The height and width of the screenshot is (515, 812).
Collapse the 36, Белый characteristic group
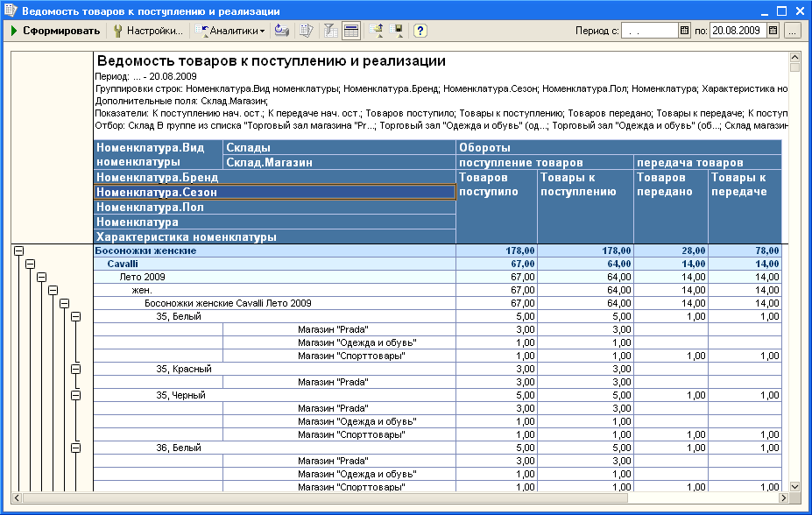tap(75, 448)
